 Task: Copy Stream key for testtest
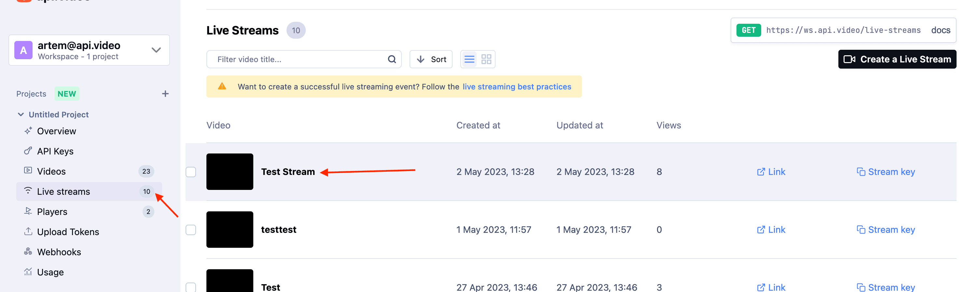[886, 229]
